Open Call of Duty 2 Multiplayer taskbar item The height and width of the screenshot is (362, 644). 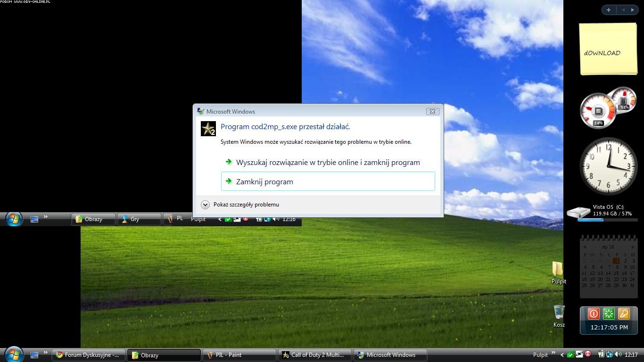314,355
